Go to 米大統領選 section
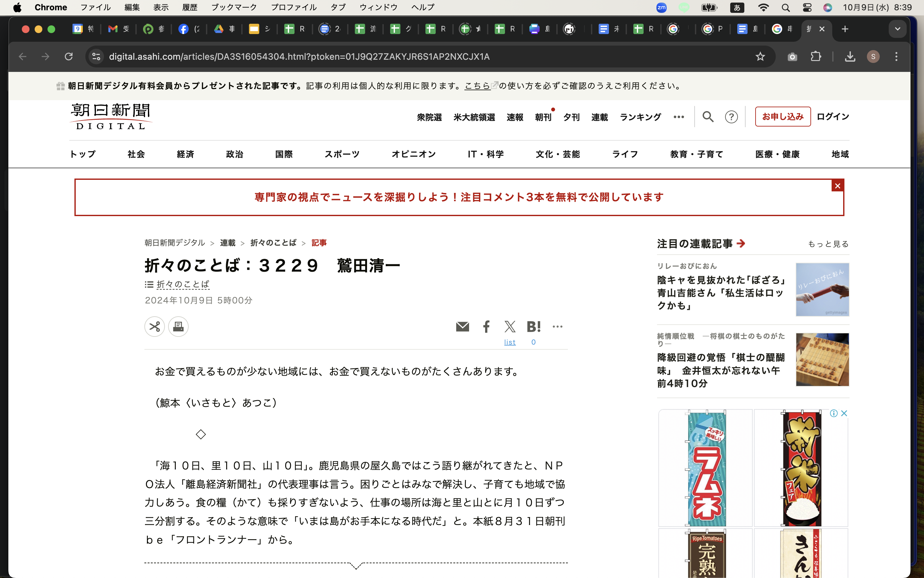924x578 pixels. click(x=474, y=117)
